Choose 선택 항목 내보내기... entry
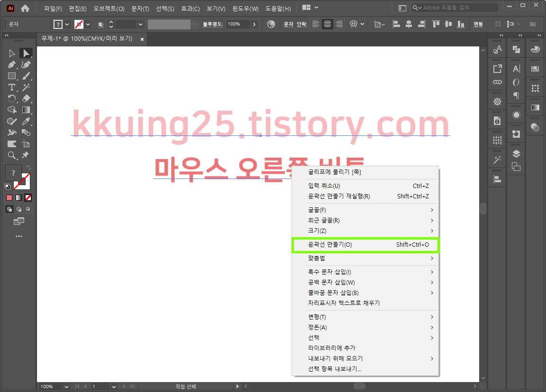The height and width of the screenshot is (392, 546). click(x=365, y=369)
